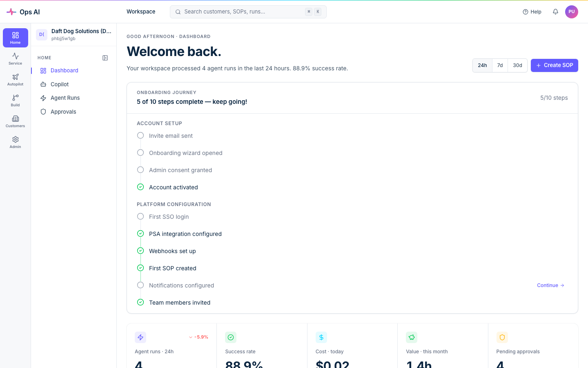Open the Admin settings section

point(16,142)
